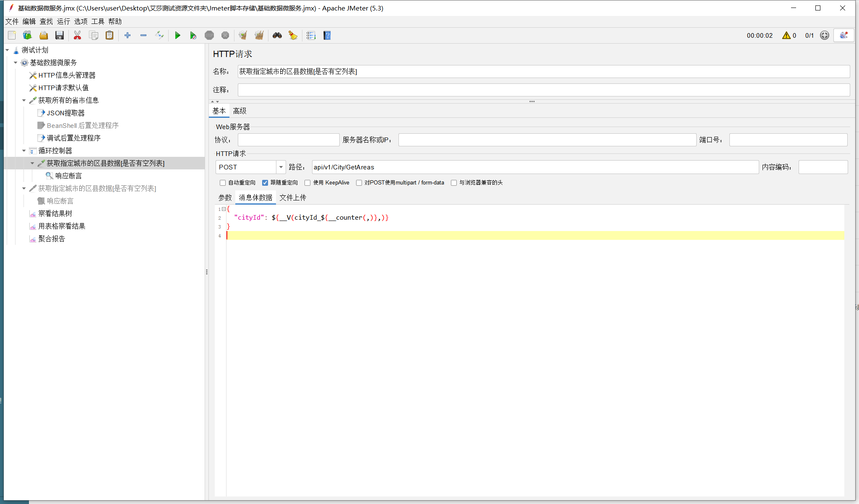Screen dimensions: 859x504
Task: Uncheck the 跟随重定向 checkbox
Action: pyautogui.click(x=265, y=183)
